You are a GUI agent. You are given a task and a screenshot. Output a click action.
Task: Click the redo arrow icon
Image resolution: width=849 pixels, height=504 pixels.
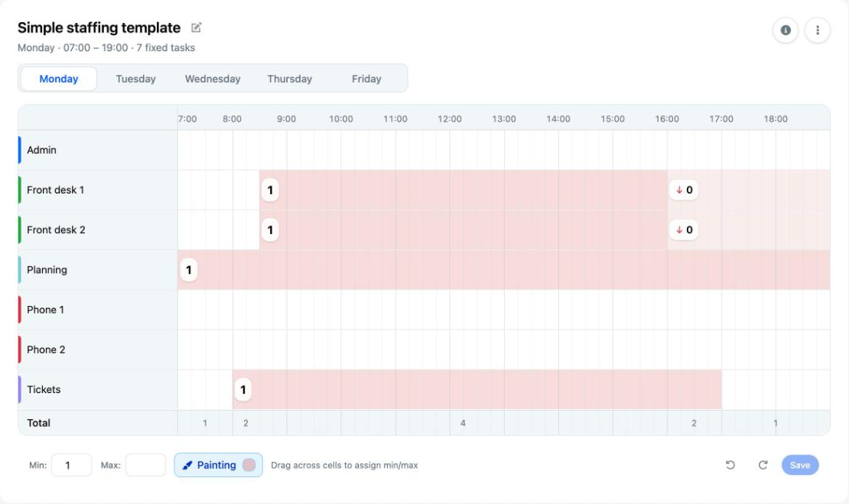click(x=763, y=465)
